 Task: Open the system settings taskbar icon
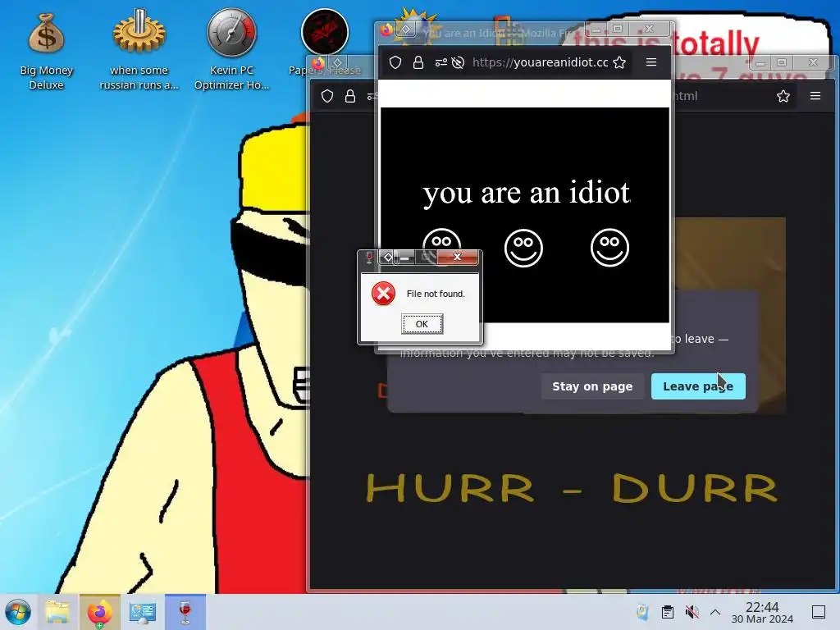tap(143, 612)
